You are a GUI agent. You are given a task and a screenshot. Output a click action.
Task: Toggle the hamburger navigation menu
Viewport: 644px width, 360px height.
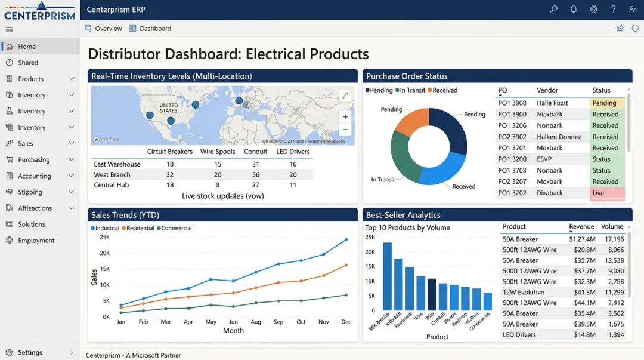point(10,29)
